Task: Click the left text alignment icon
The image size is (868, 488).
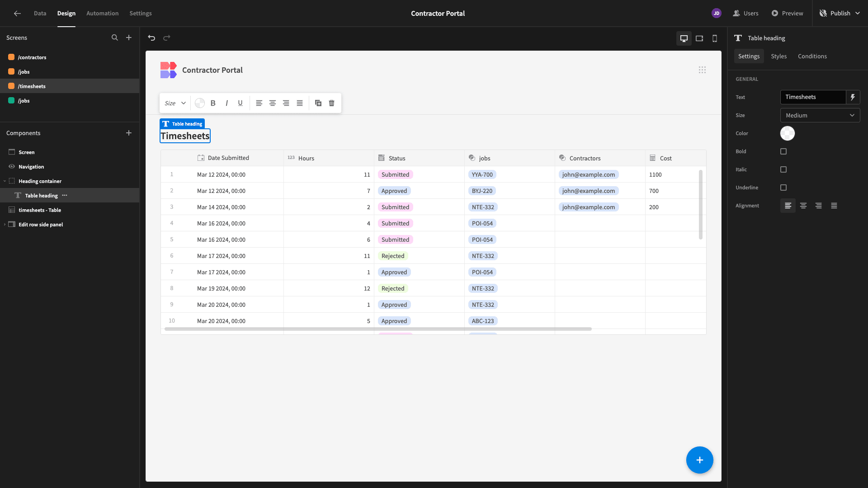Action: point(788,206)
